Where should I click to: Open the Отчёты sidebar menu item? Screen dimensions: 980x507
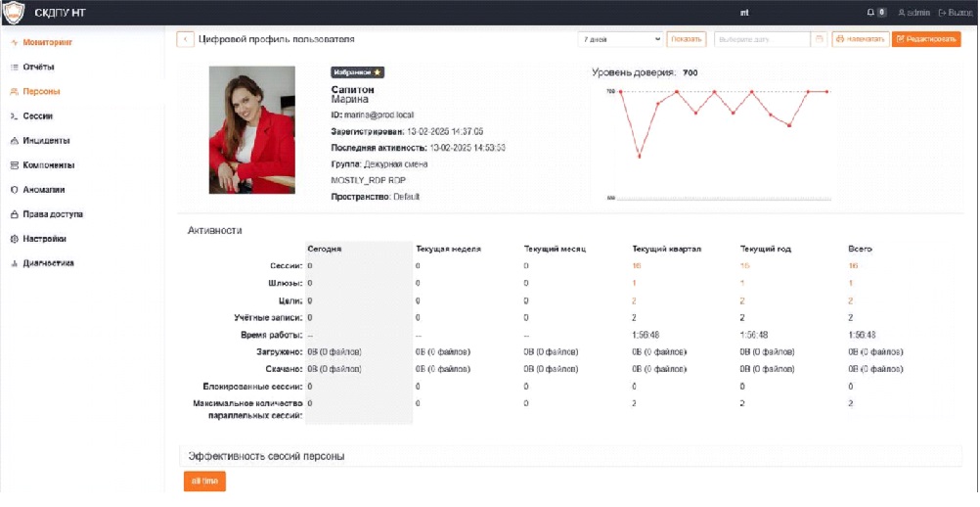pyautogui.click(x=38, y=68)
